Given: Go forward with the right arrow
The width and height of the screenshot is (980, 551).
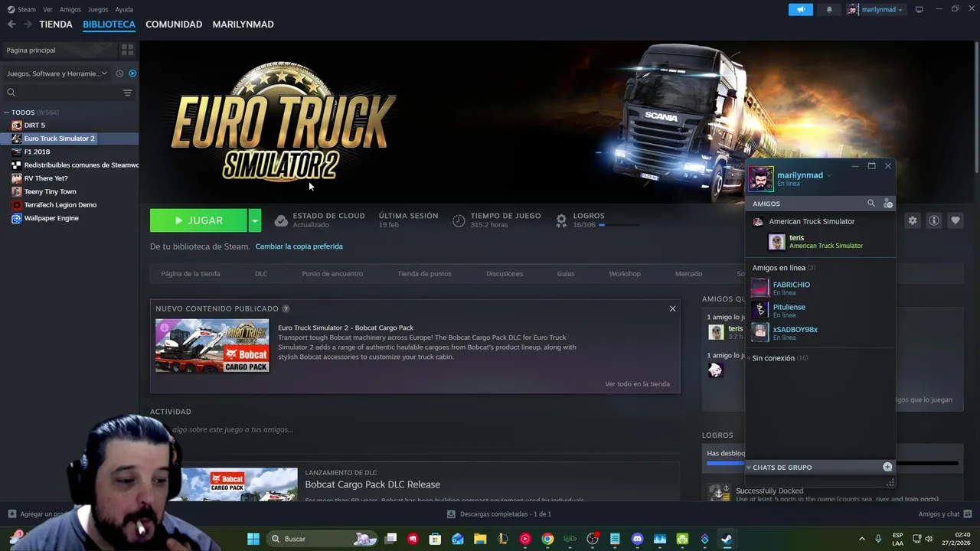Looking at the screenshot, I should click(28, 24).
